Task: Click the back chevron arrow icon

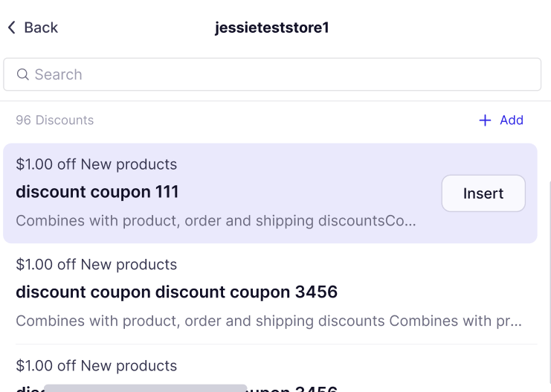Action: pyautogui.click(x=12, y=28)
